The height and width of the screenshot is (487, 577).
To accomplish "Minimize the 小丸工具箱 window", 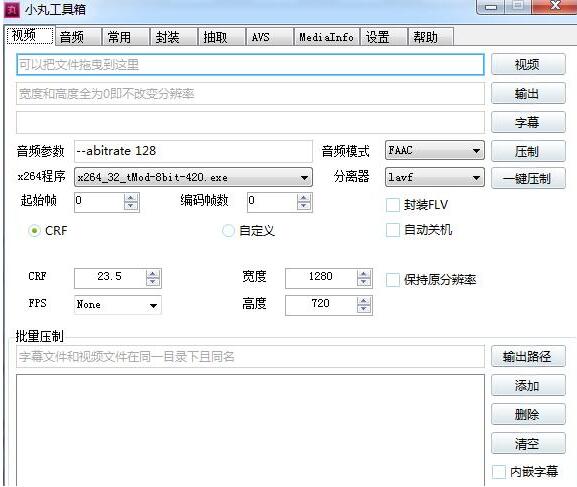I will (x=491, y=6).
